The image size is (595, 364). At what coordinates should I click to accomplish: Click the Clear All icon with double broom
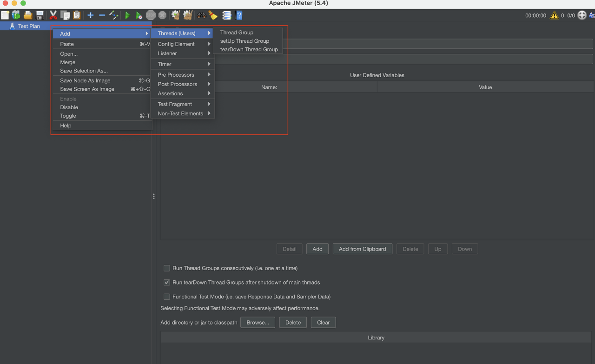click(188, 15)
